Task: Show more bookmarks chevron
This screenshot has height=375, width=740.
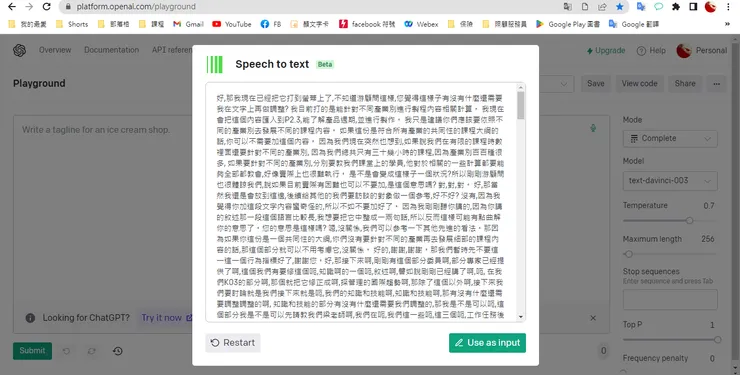Action: coord(727,24)
